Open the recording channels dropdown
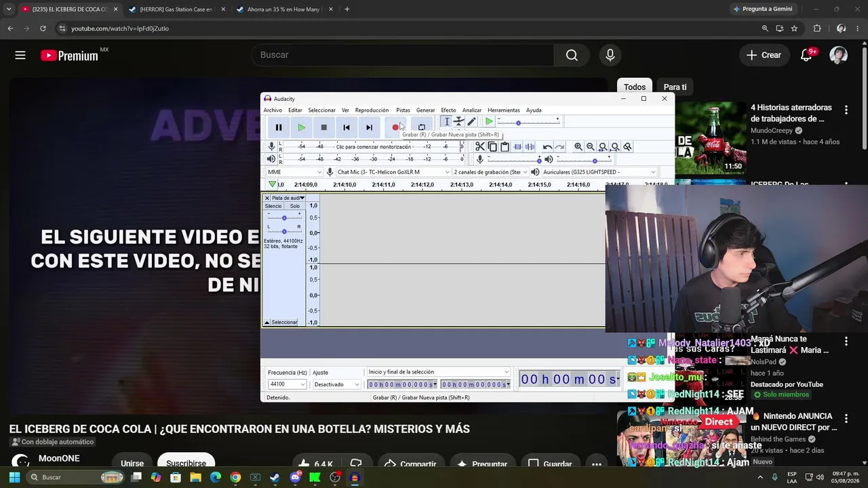 point(490,172)
